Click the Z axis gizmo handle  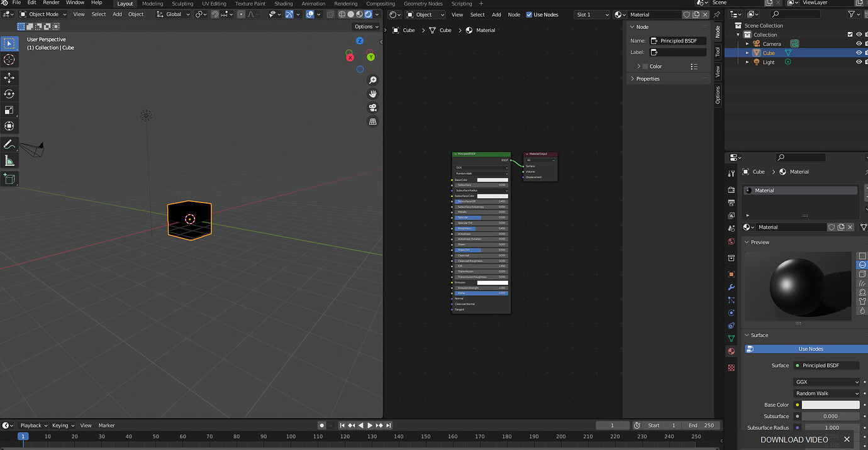[360, 41]
